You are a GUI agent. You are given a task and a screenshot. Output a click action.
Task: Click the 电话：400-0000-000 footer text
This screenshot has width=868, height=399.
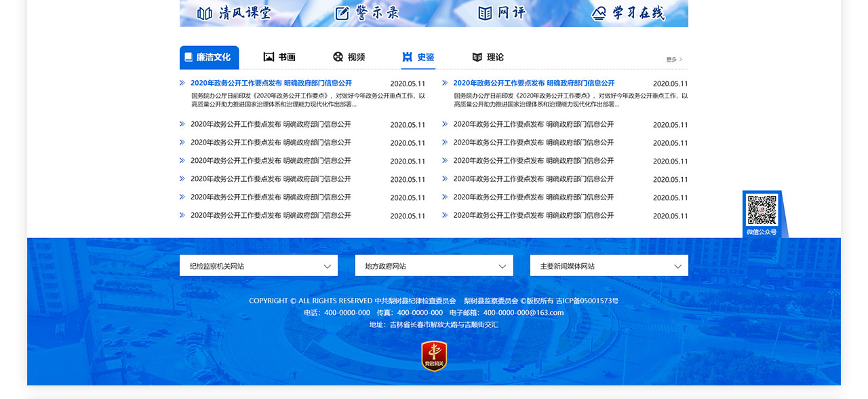(337, 313)
